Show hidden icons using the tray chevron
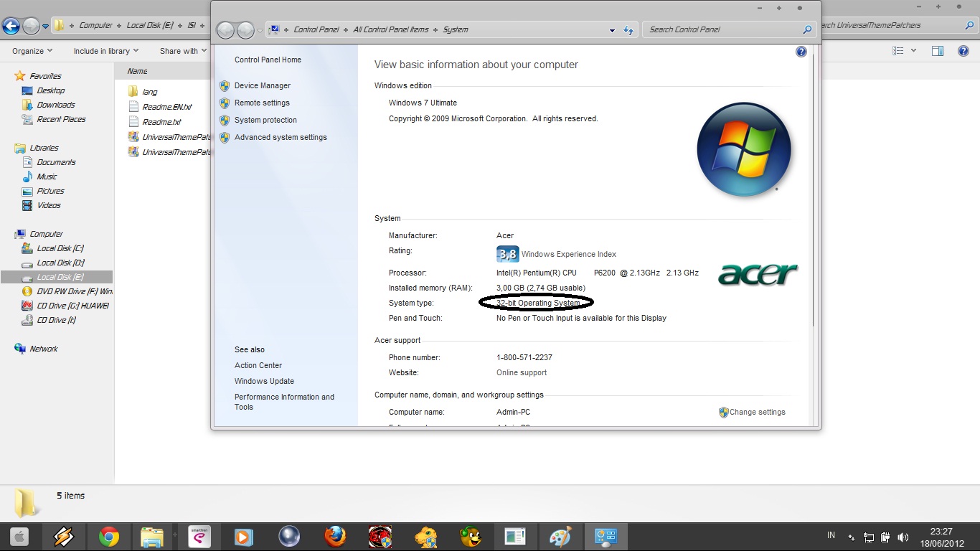Screen dimensions: 980x551 [x=850, y=536]
